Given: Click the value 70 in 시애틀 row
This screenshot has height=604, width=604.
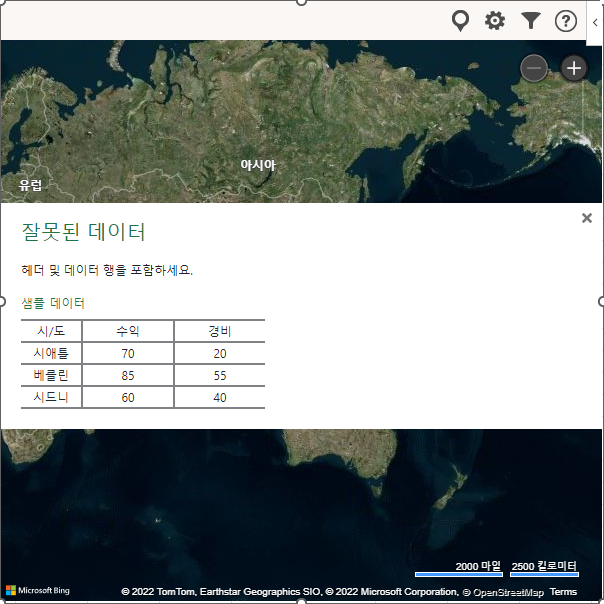Looking at the screenshot, I should 128,353.
